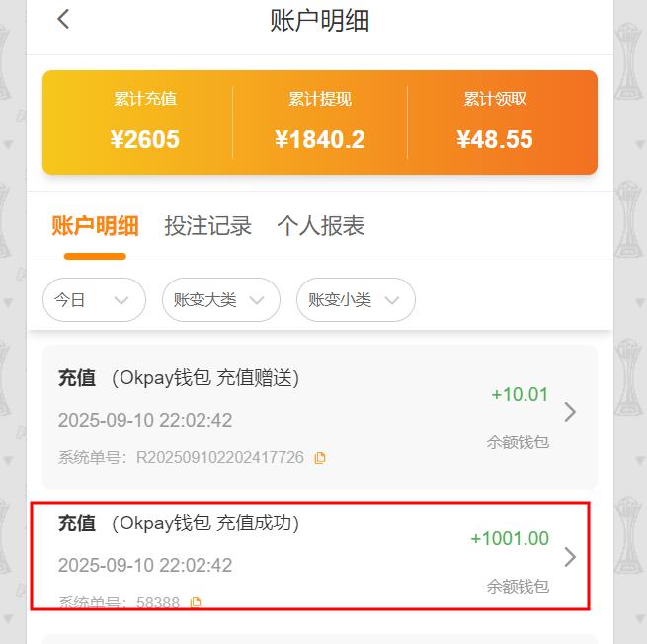647x644 pixels.
Task: Tap the 累计领取 ¥48.55 summary
Action: pyautogui.click(x=495, y=122)
